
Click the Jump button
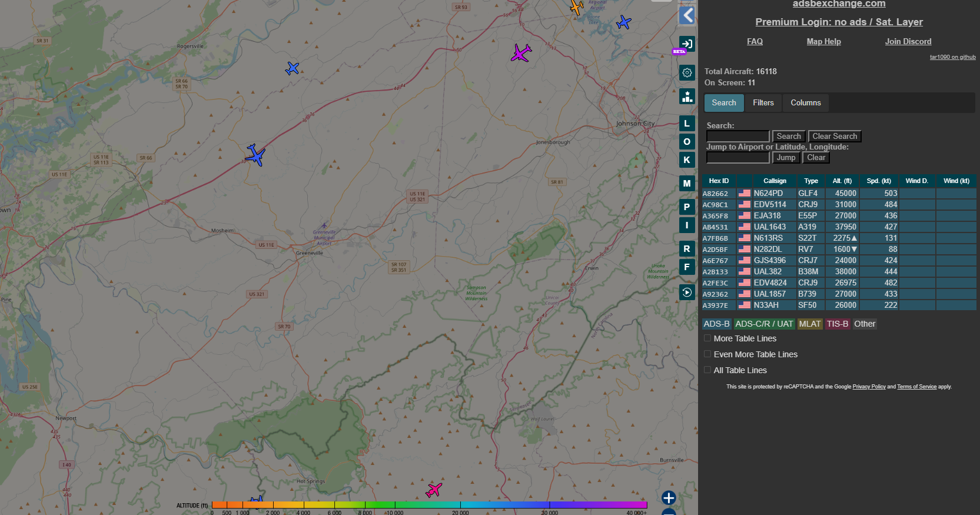(786, 158)
